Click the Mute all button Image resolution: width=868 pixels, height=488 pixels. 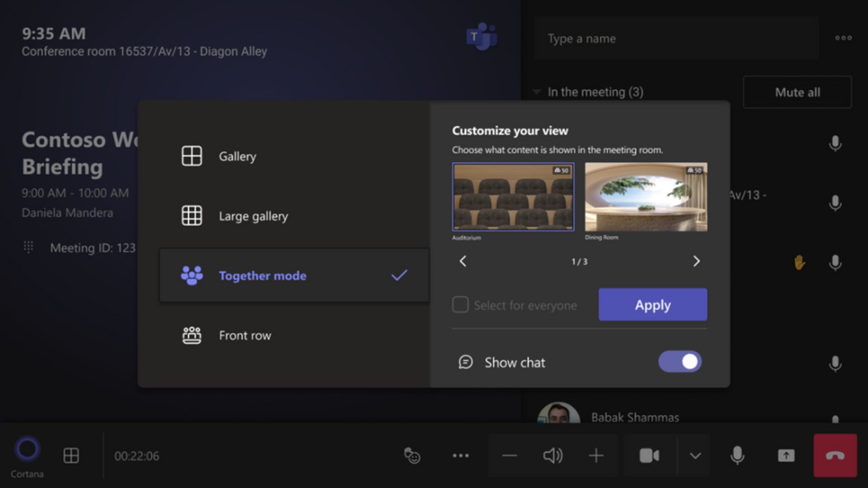[x=797, y=92]
